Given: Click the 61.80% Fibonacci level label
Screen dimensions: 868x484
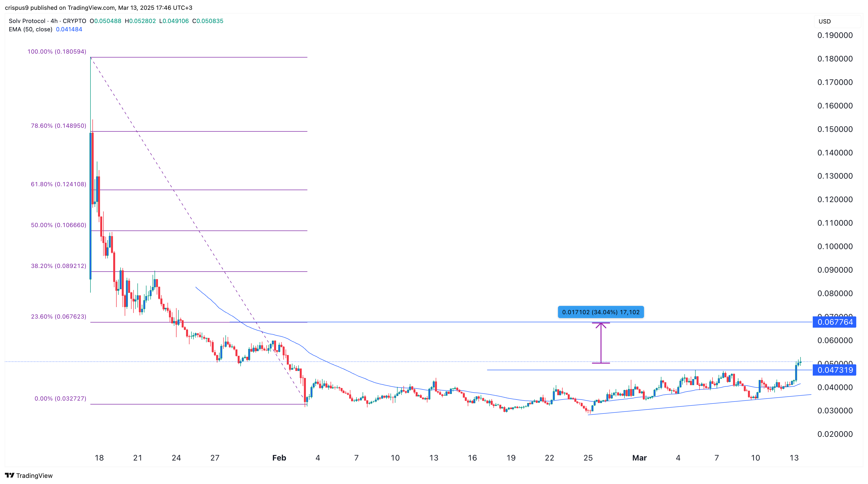Looking at the screenshot, I should tap(58, 184).
